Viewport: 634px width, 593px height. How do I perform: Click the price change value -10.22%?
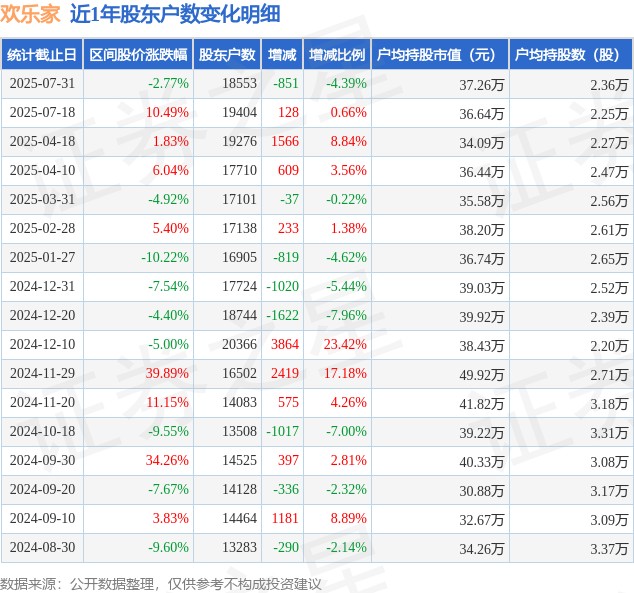coord(165,257)
